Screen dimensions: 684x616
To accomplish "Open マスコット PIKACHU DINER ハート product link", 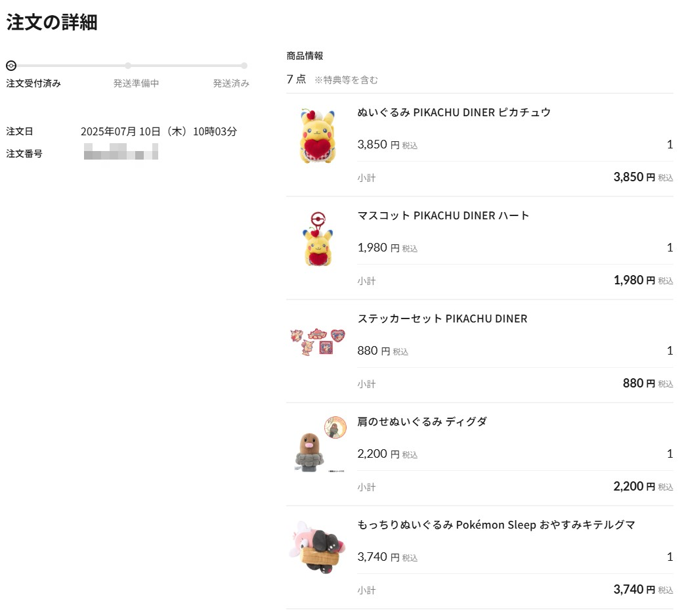I will tap(443, 215).
